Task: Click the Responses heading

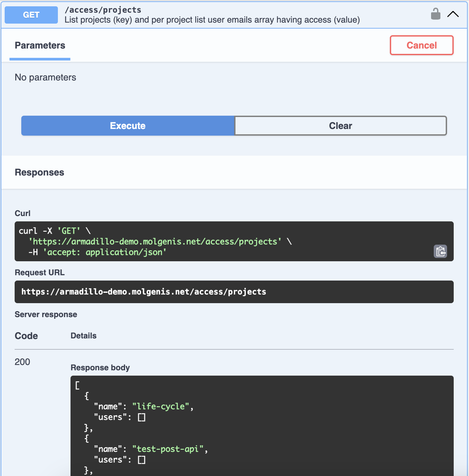Action: click(40, 173)
